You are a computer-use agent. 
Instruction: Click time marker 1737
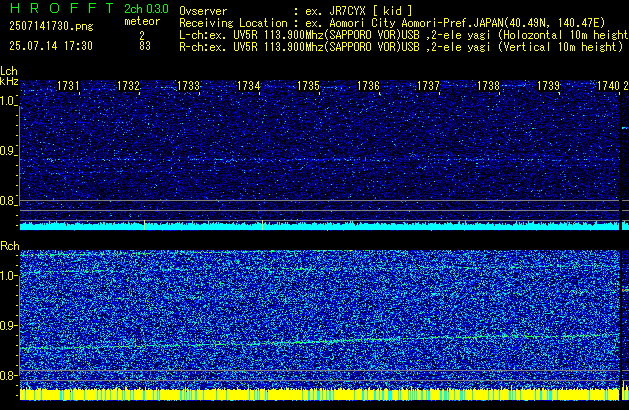(428, 86)
